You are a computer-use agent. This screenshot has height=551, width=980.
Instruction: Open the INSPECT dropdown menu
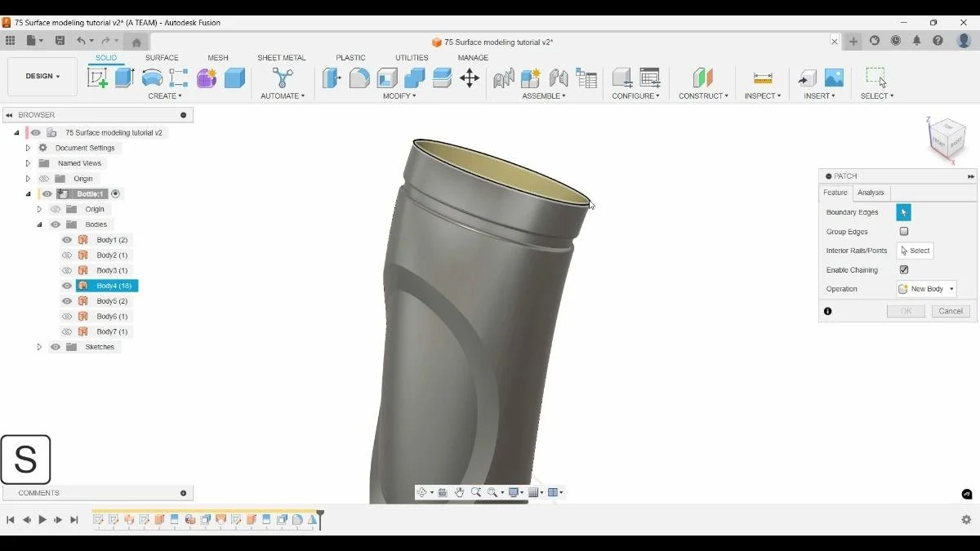click(763, 96)
